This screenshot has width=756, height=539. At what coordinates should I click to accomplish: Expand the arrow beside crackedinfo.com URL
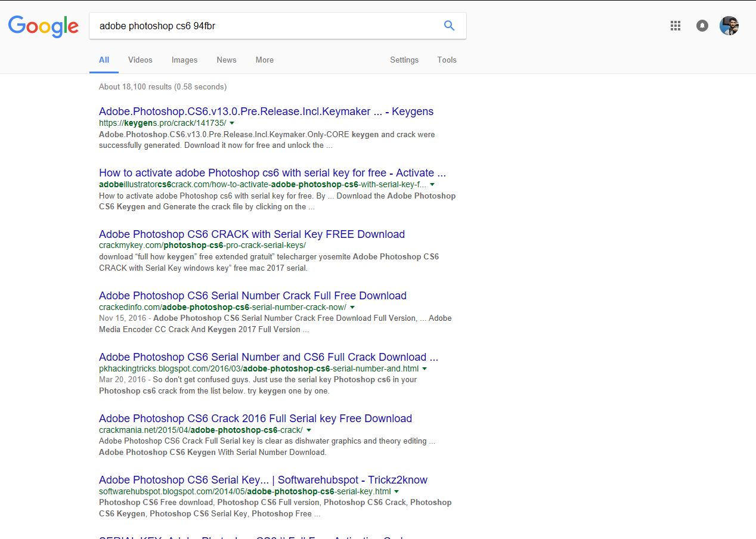352,307
